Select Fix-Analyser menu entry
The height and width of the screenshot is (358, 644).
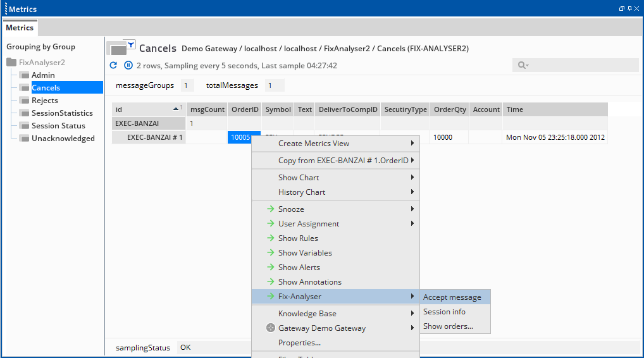pos(335,297)
